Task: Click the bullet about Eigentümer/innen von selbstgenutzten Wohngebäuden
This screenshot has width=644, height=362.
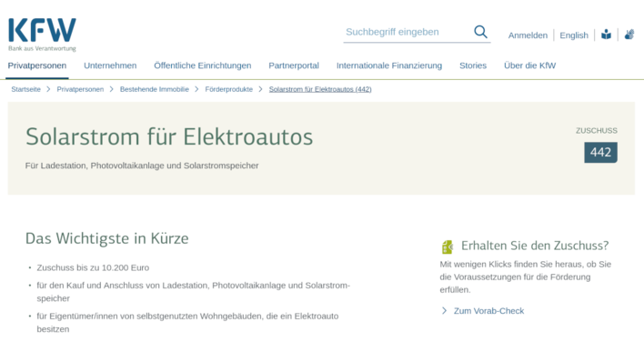Action: pos(187,323)
